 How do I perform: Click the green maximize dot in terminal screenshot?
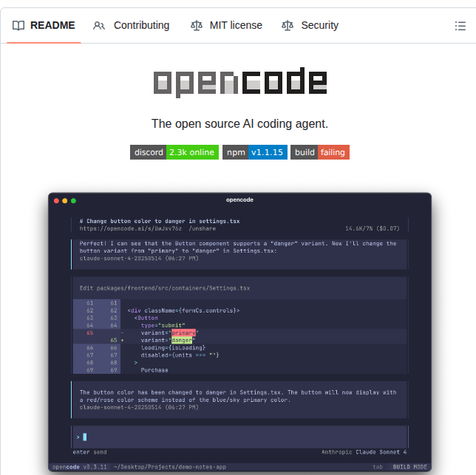tap(73, 201)
